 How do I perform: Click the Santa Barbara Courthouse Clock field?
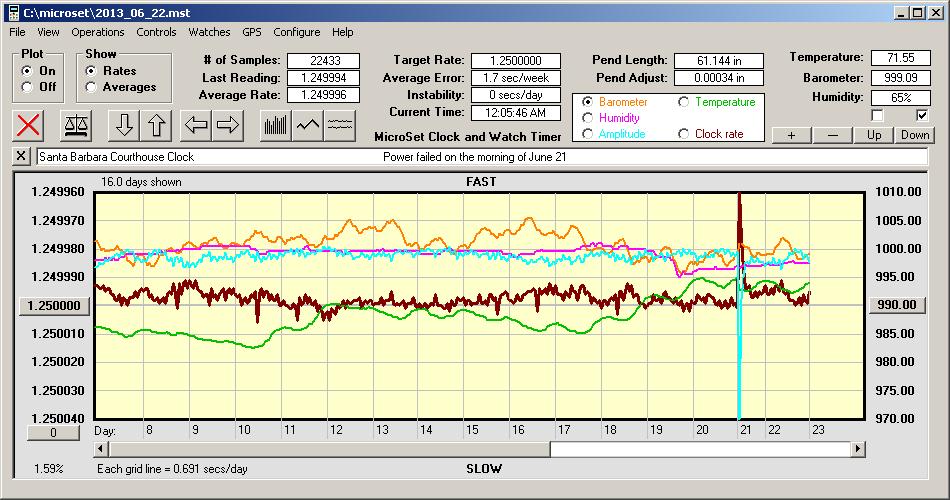point(482,156)
